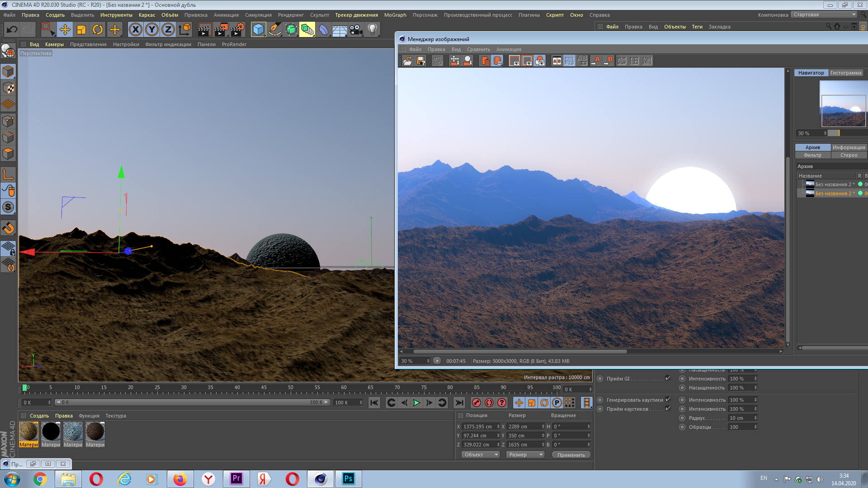
Task: Toggle the Autokeying button
Action: pyautogui.click(x=489, y=403)
